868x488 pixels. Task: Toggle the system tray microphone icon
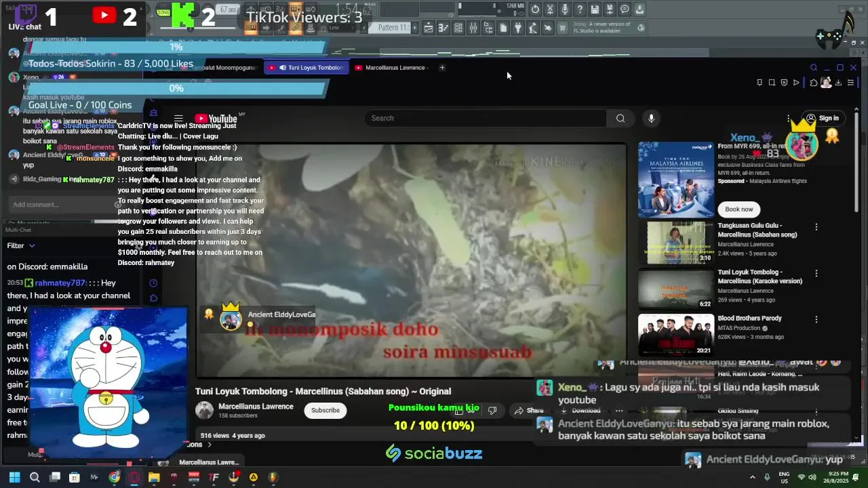click(767, 477)
